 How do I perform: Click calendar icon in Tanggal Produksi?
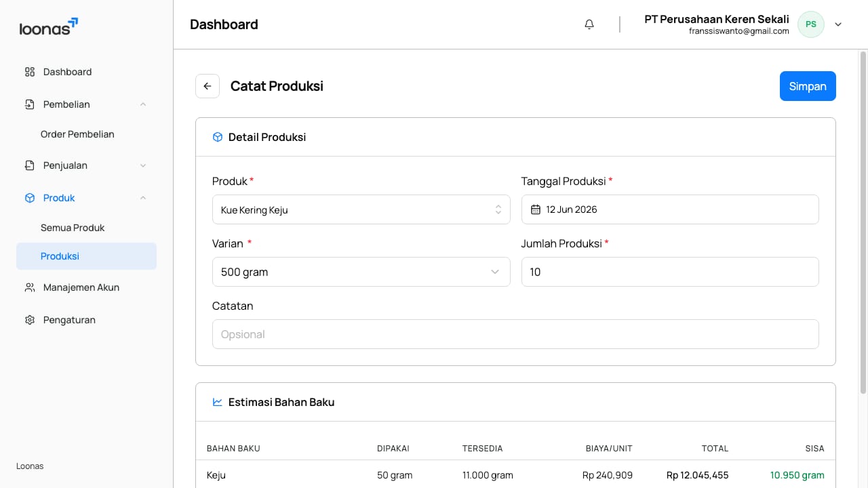[x=536, y=209]
